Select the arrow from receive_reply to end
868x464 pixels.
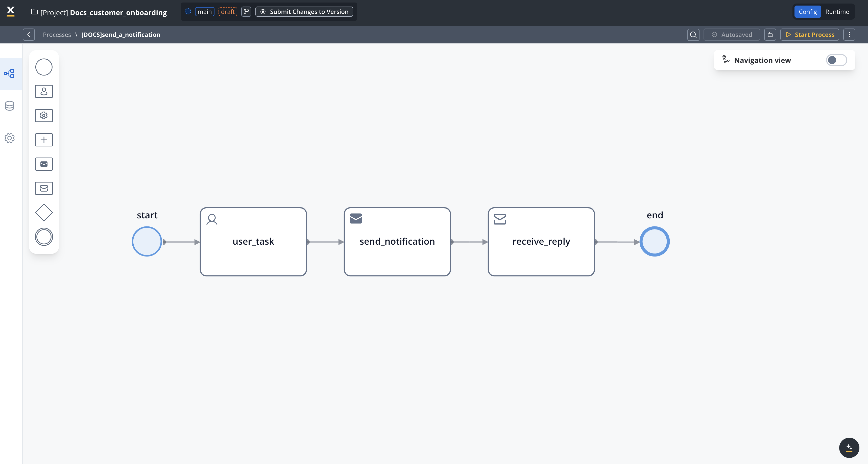pyautogui.click(x=617, y=242)
